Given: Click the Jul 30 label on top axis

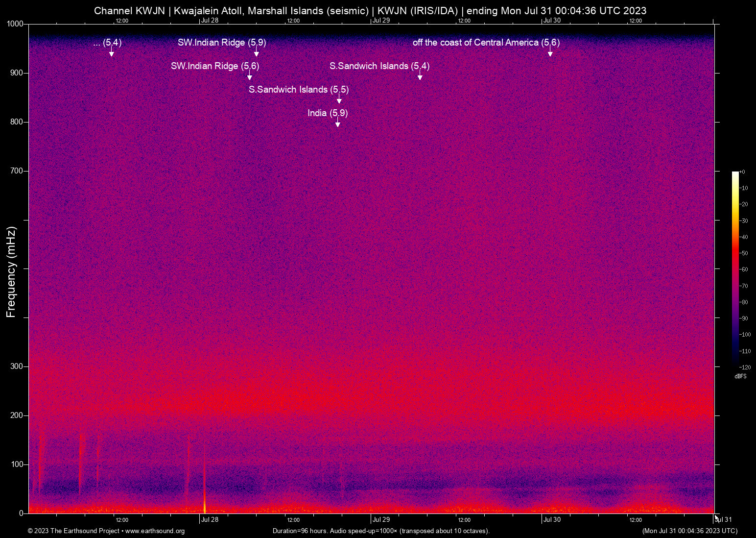Looking at the screenshot, I should click(x=552, y=21).
